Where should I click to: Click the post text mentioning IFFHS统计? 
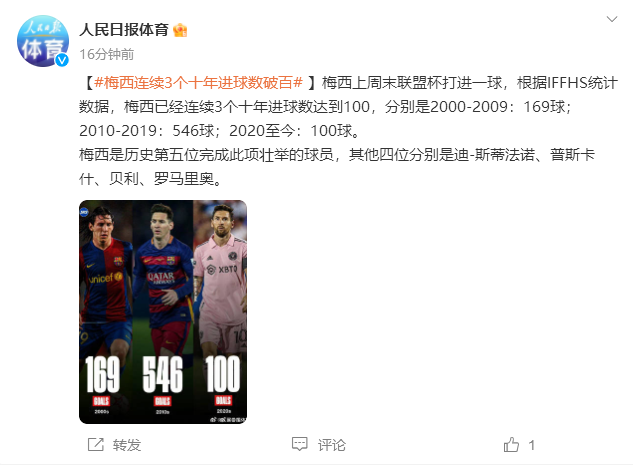click(x=348, y=107)
